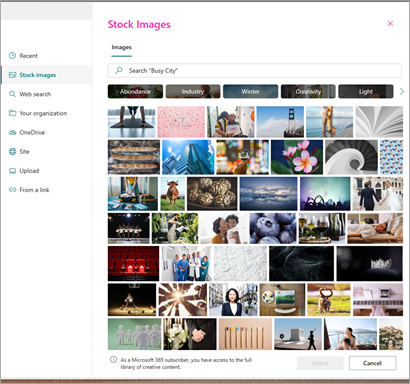
Task: Click the search magnifier icon in search box
Action: tap(119, 70)
